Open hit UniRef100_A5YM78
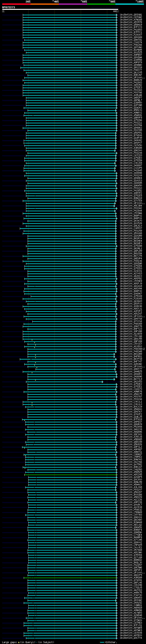 click(131, 22)
